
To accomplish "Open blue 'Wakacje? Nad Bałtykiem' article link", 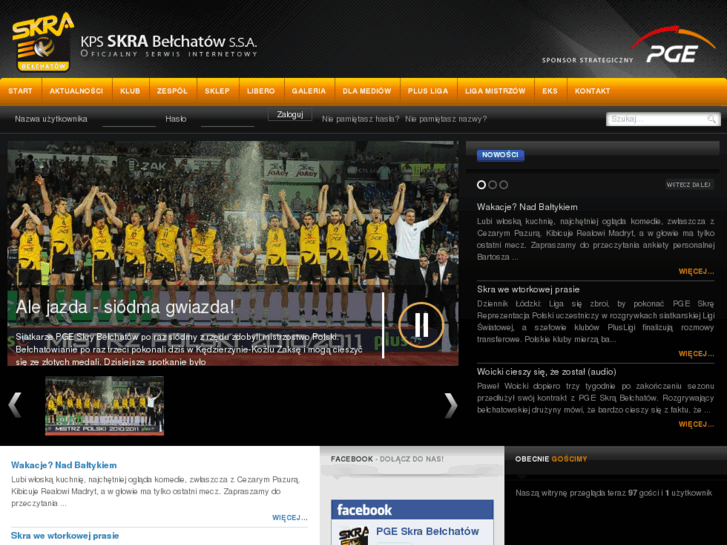I will point(64,465).
